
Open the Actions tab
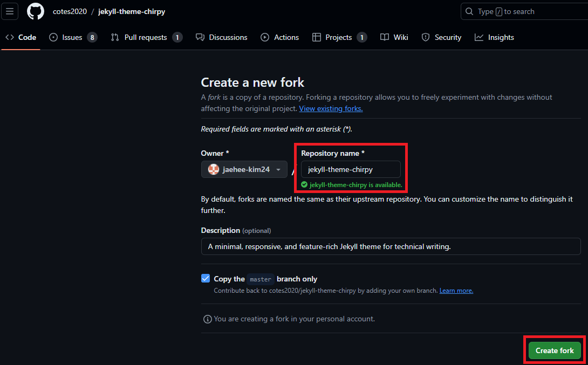tap(280, 37)
